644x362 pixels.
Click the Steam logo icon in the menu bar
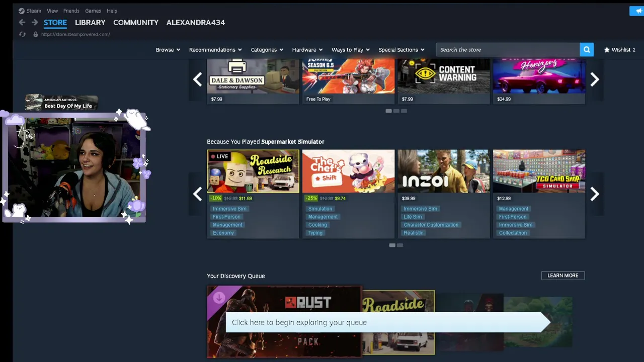click(x=21, y=11)
